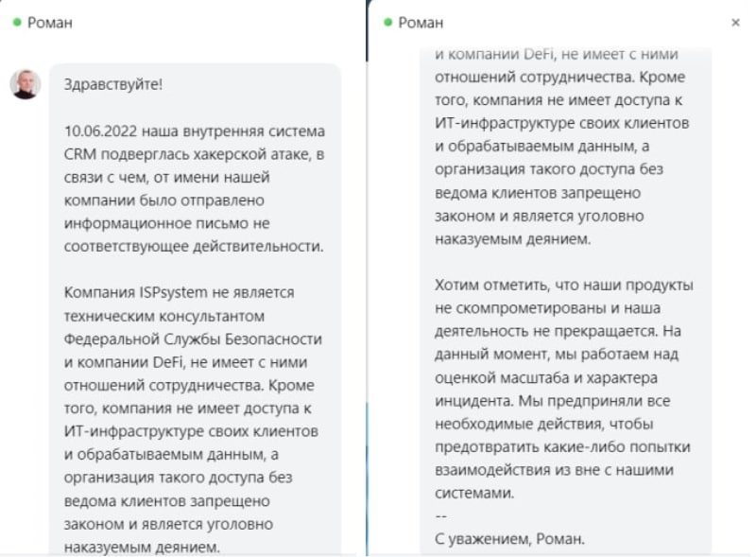
Task: Click the Здравствуйте! greeting line
Action: pyautogui.click(x=112, y=84)
